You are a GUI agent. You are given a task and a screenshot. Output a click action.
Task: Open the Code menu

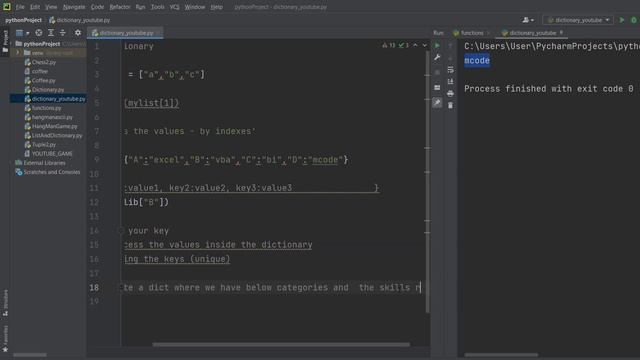(x=97, y=7)
